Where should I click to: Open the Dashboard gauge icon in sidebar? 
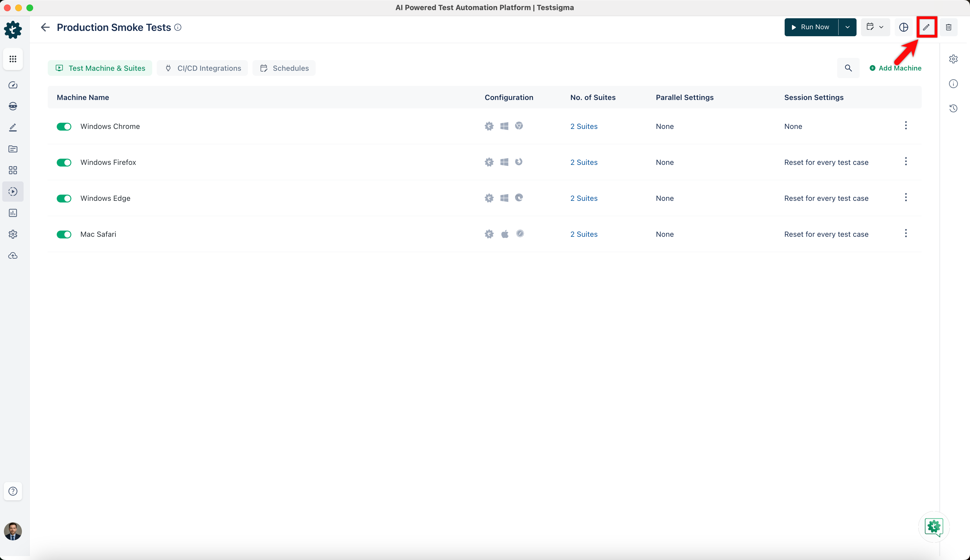coord(13,85)
